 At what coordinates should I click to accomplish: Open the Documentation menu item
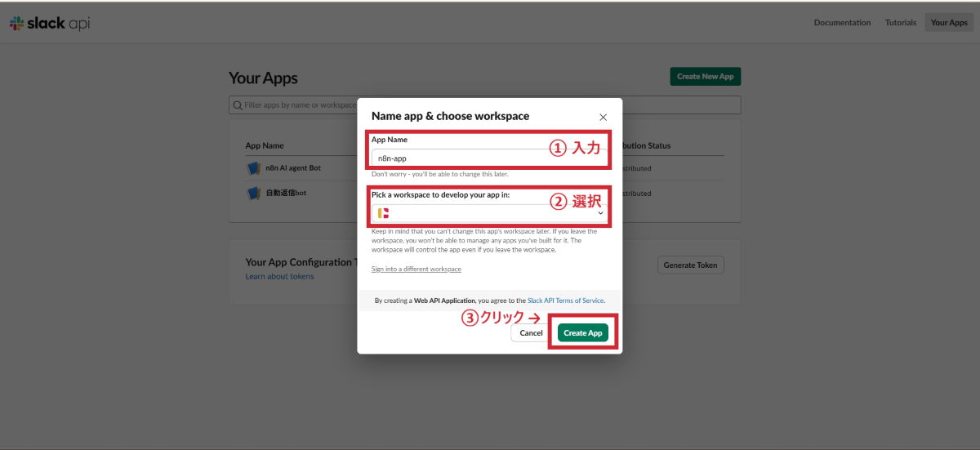point(842,23)
